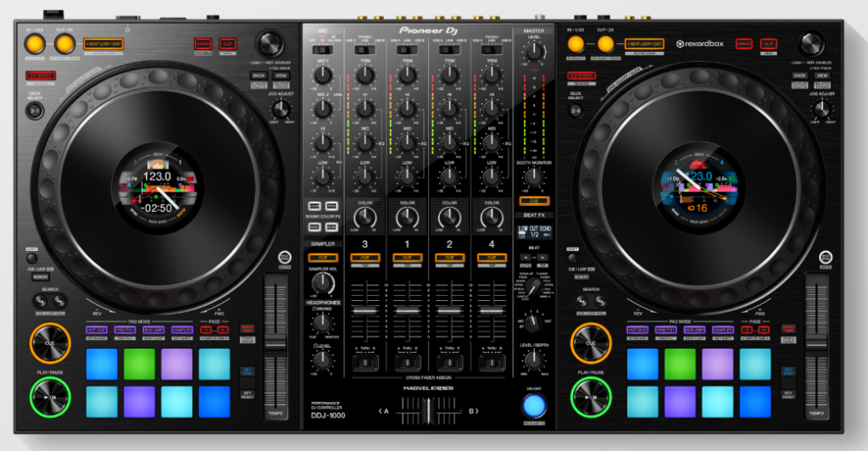
Task: Select PAD FX1 pad mode on left deck
Action: pos(125,330)
